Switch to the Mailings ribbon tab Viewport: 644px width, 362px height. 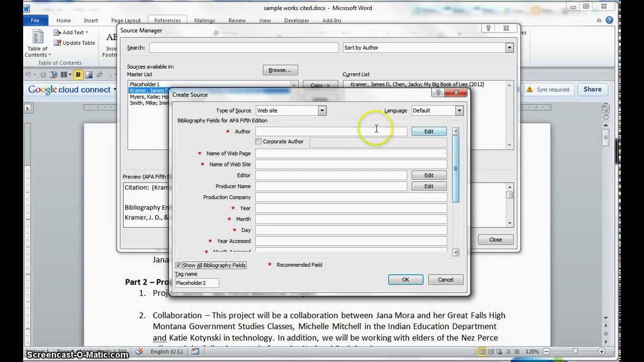(x=205, y=21)
